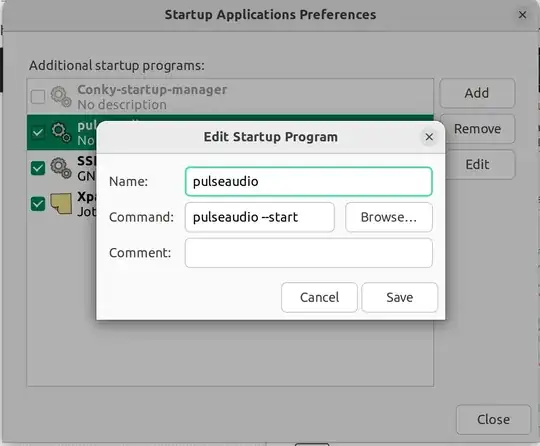Screen dimensions: 540x446
Task: Uncheck the pulseaudio startup checkbox
Action: (x=38, y=133)
